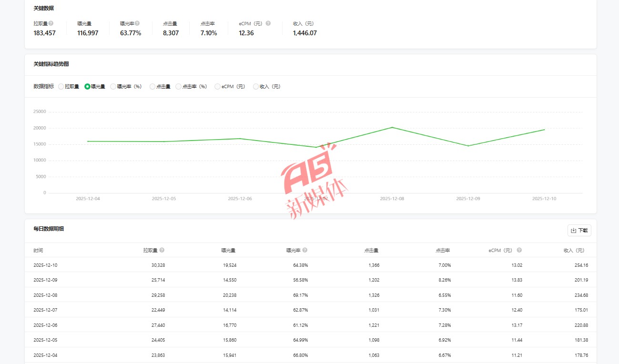Click help icon beside eCPM in key data summary
Viewport: 619px width, 364px height.
268,23
